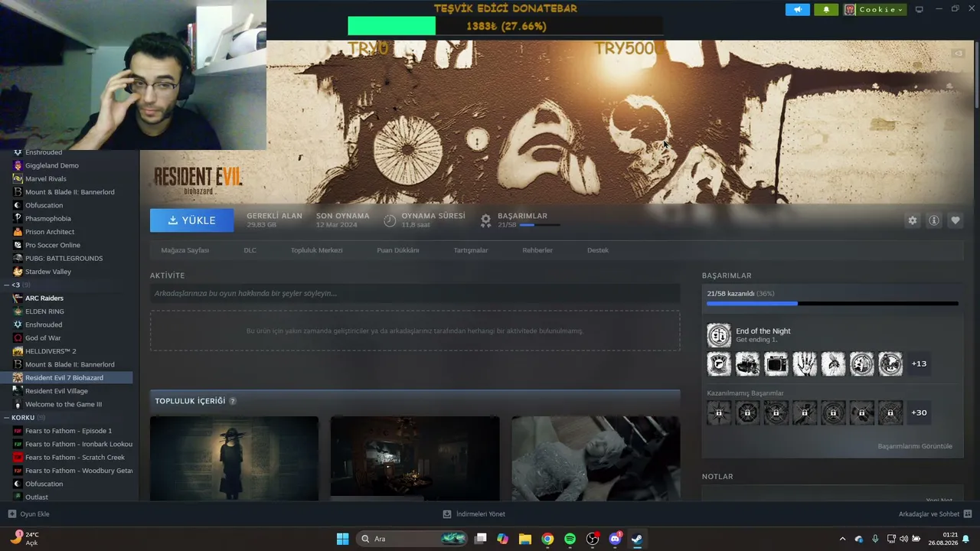Open Başarımlarımı Görüntüle link

915,446
